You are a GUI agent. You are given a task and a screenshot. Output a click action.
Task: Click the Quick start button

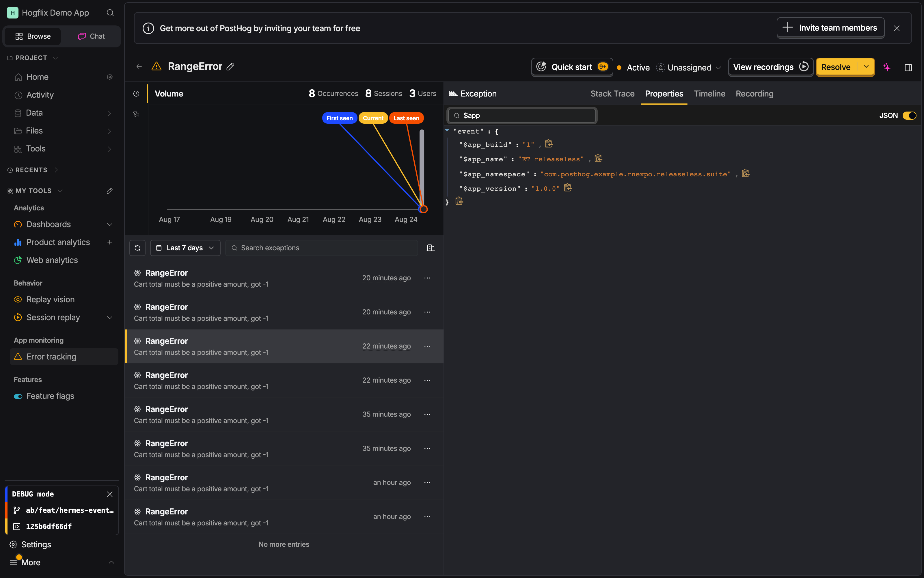[572, 67]
